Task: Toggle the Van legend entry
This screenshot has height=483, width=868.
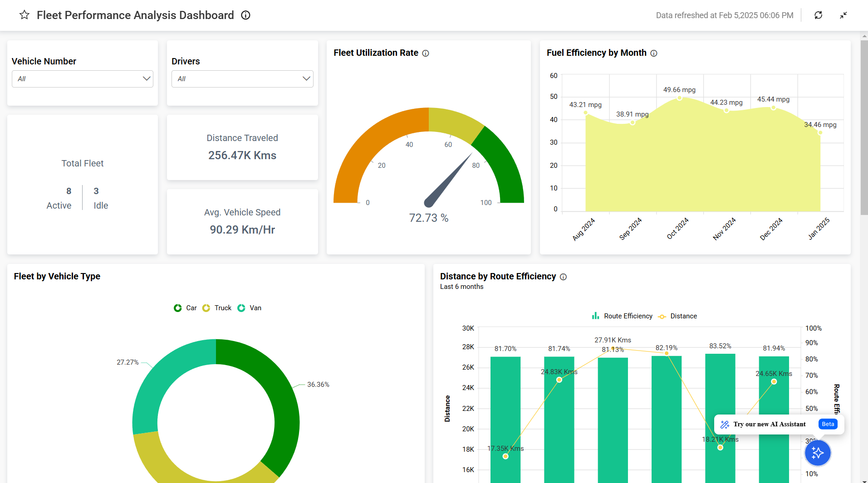Action: click(250, 308)
